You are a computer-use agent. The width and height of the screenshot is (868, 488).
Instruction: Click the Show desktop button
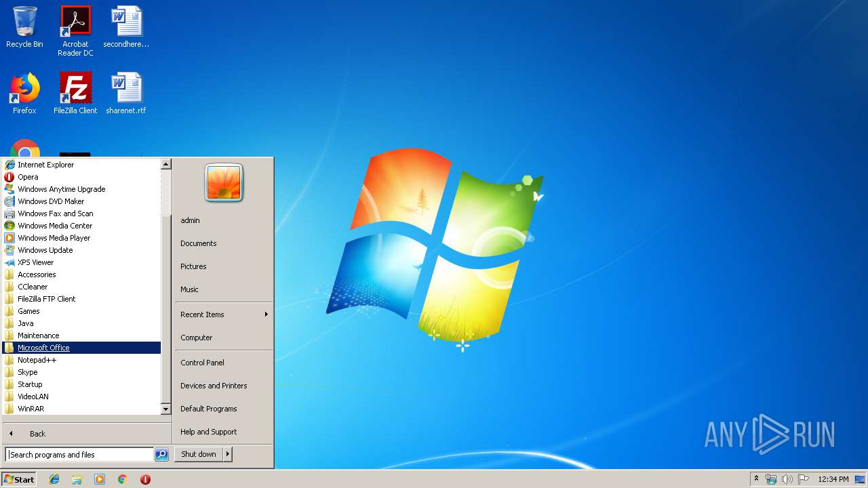coord(860,479)
